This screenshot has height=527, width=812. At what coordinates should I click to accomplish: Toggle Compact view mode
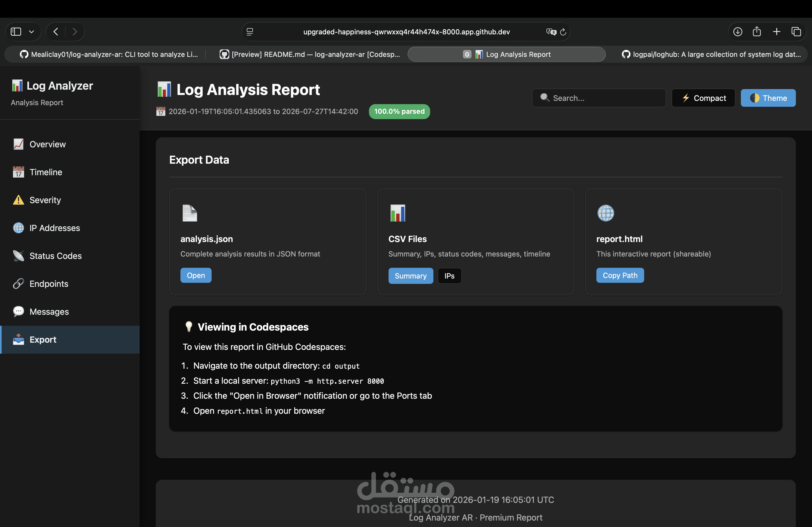(703, 98)
